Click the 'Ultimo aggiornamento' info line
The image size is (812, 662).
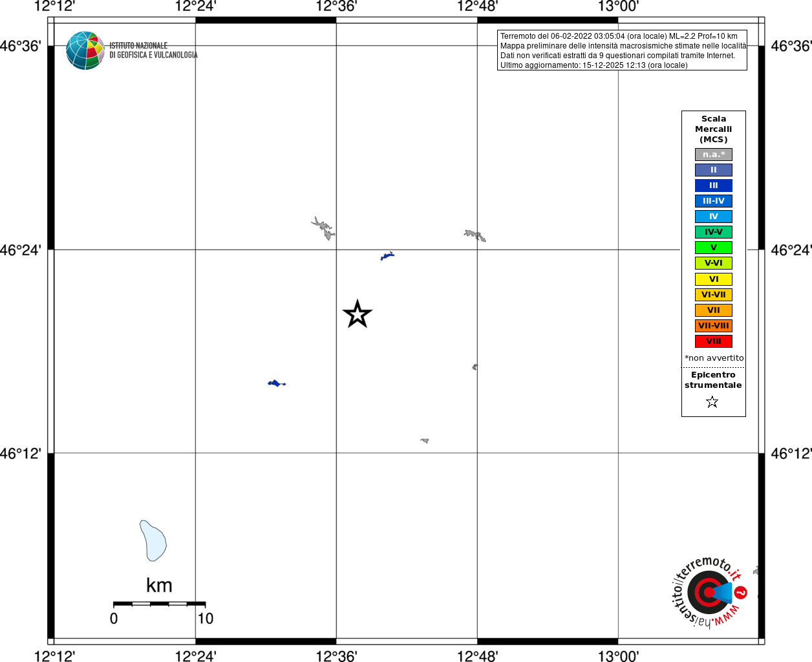pyautogui.click(x=594, y=65)
